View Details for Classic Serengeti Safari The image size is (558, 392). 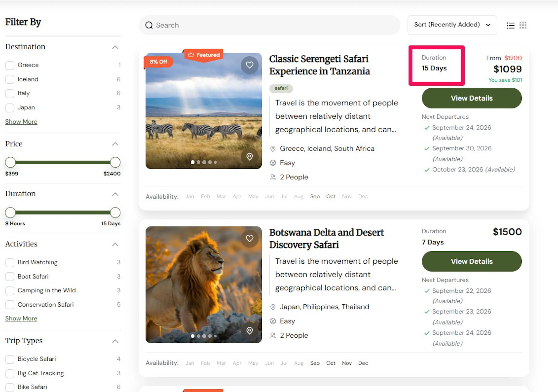point(472,98)
